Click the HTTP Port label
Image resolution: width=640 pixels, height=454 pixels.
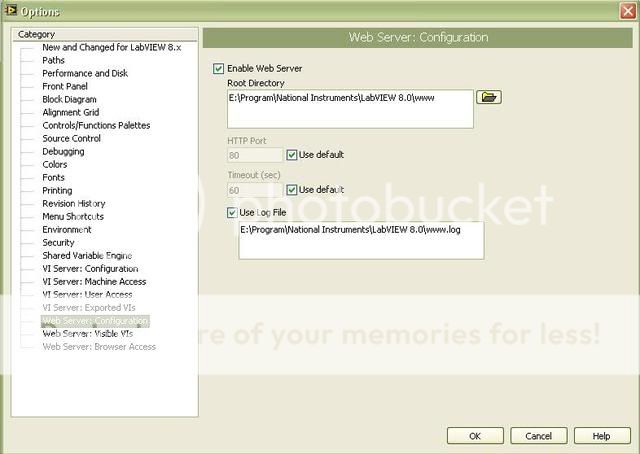(x=247, y=141)
